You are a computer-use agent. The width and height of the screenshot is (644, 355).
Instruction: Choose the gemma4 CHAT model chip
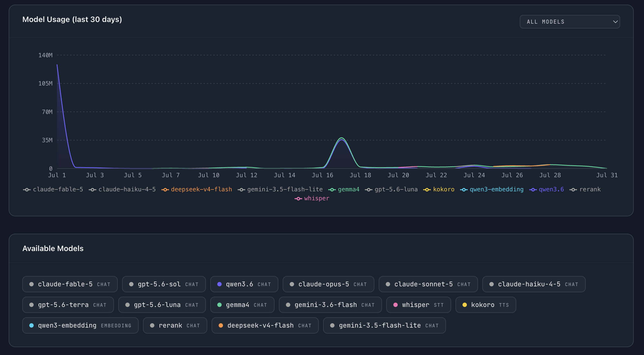242,305
